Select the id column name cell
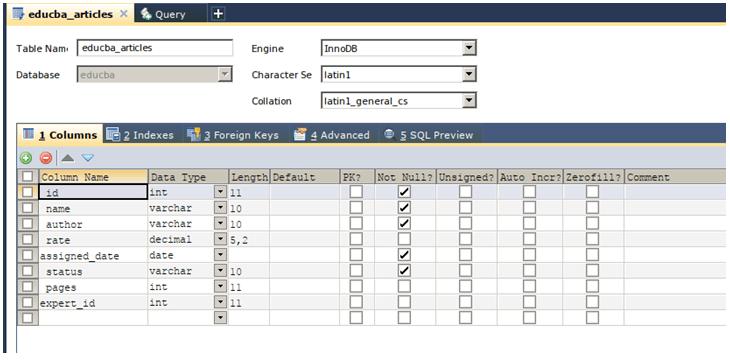 click(x=93, y=192)
